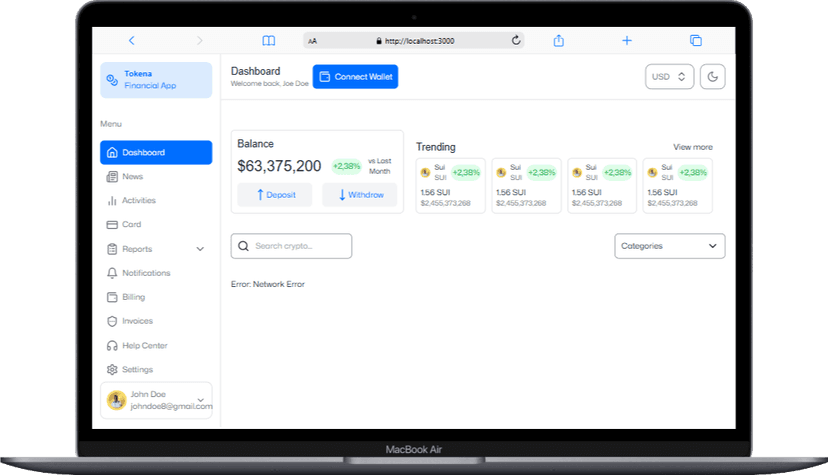
Task: Open the USD currency selector
Action: (x=669, y=77)
